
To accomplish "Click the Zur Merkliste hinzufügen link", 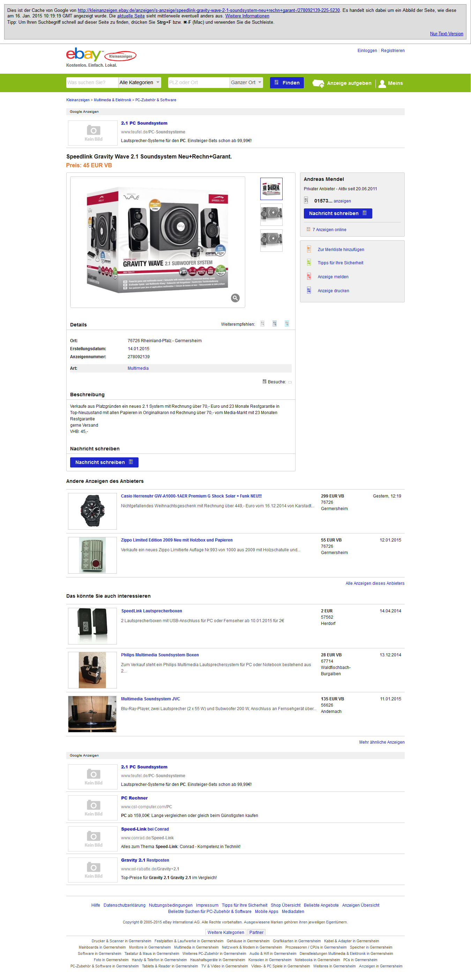I will coord(341,250).
